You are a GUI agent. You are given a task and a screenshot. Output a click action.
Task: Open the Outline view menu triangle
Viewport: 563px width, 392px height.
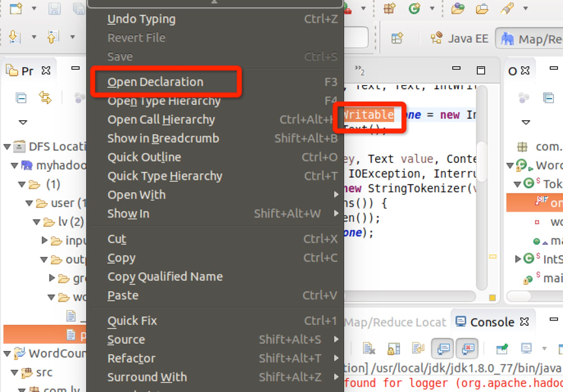[526, 122]
